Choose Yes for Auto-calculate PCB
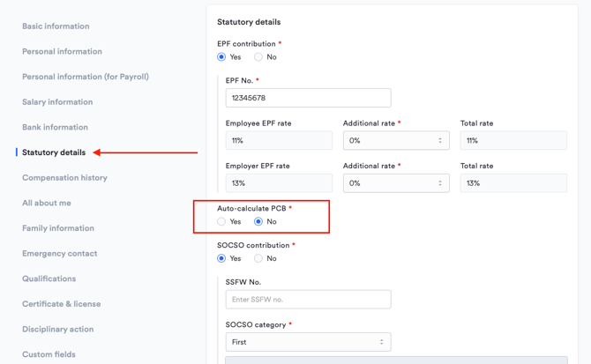 click(x=221, y=222)
